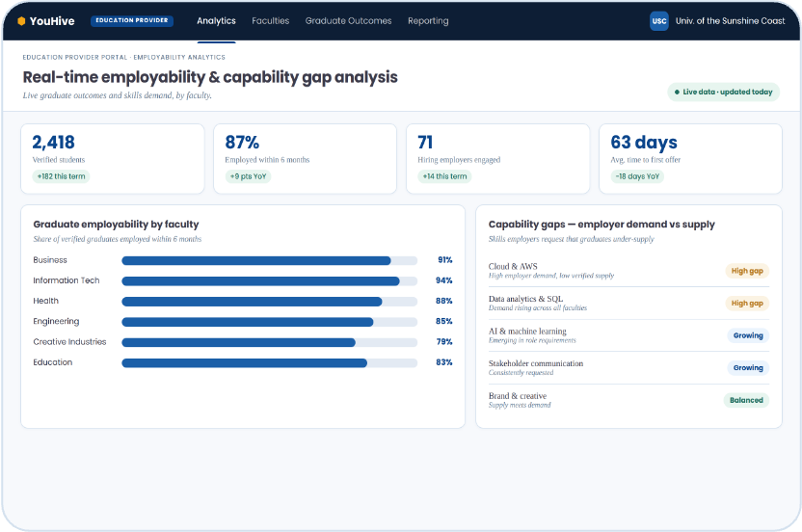
Task: Open the Brand & creative row
Action: coord(628,400)
